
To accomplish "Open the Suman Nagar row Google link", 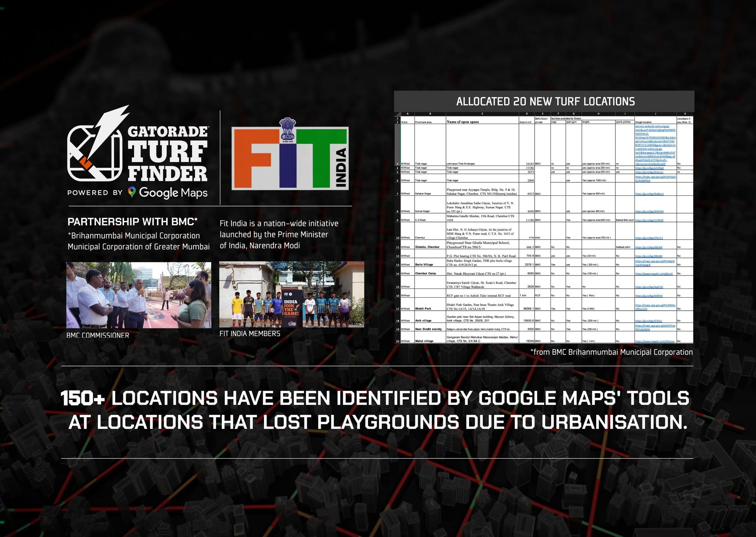I will [x=649, y=211].
